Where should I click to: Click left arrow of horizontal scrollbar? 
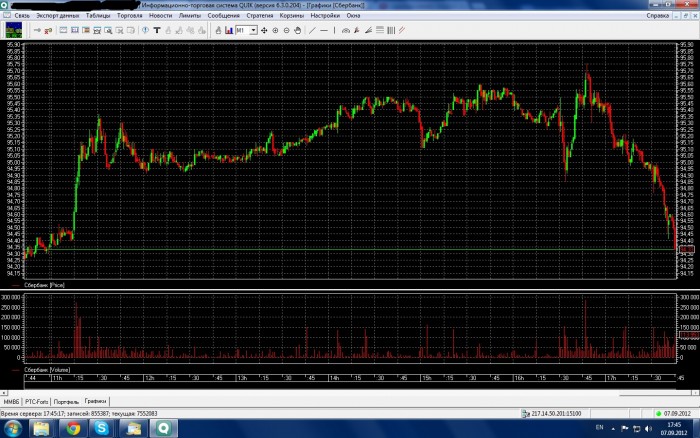pyautogui.click(x=4, y=393)
